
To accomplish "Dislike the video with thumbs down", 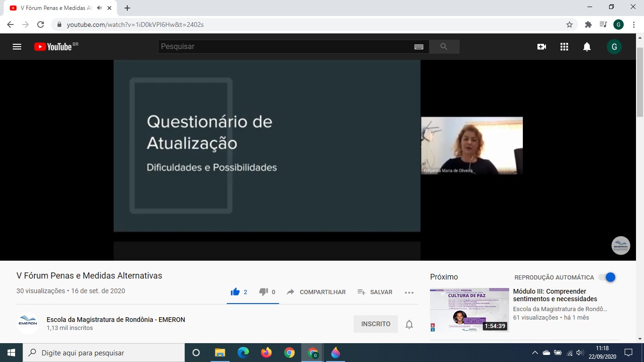I will (264, 292).
